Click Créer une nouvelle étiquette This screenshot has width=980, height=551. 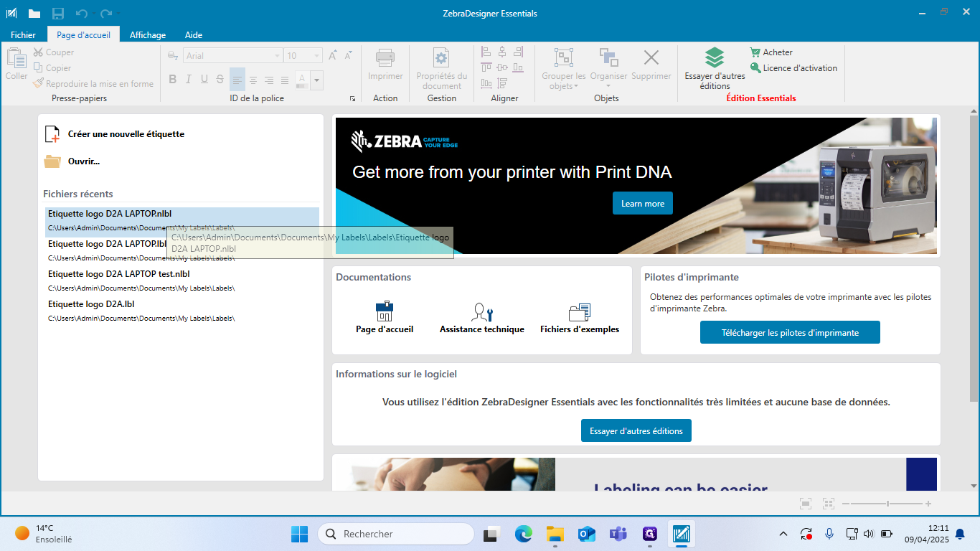pyautogui.click(x=115, y=134)
